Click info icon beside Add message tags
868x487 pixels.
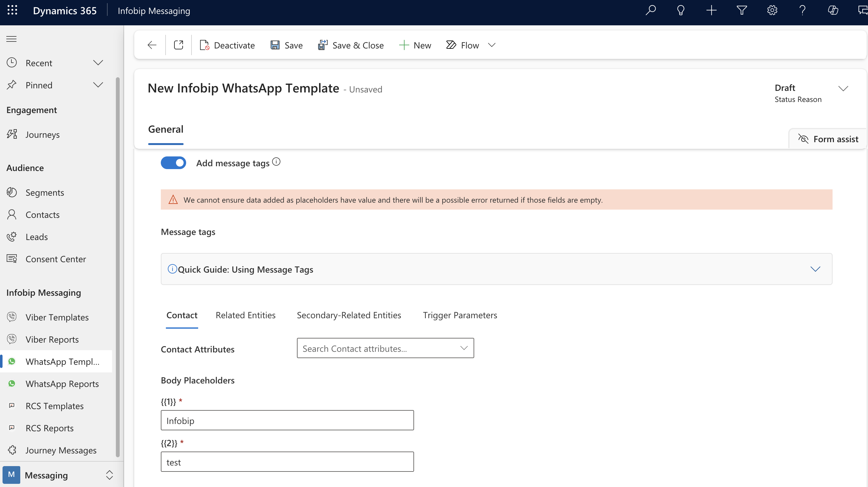coord(276,162)
